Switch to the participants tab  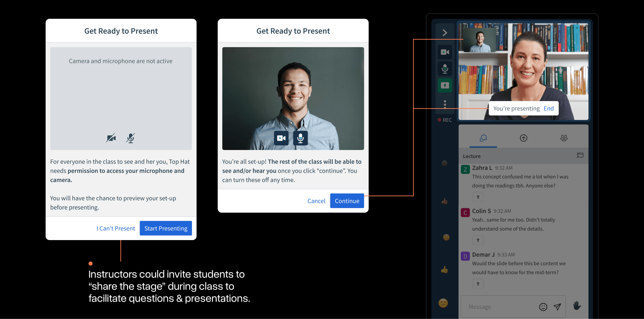[x=564, y=138]
